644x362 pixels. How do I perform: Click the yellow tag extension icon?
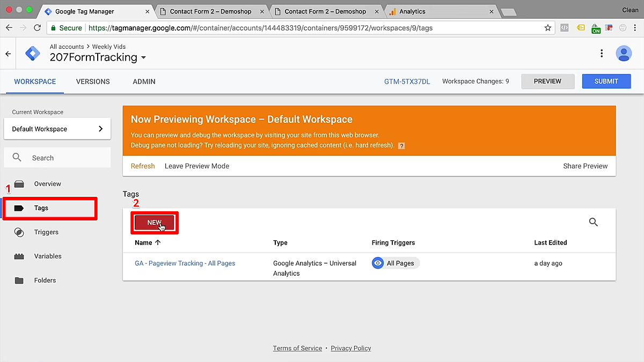[x=581, y=28]
